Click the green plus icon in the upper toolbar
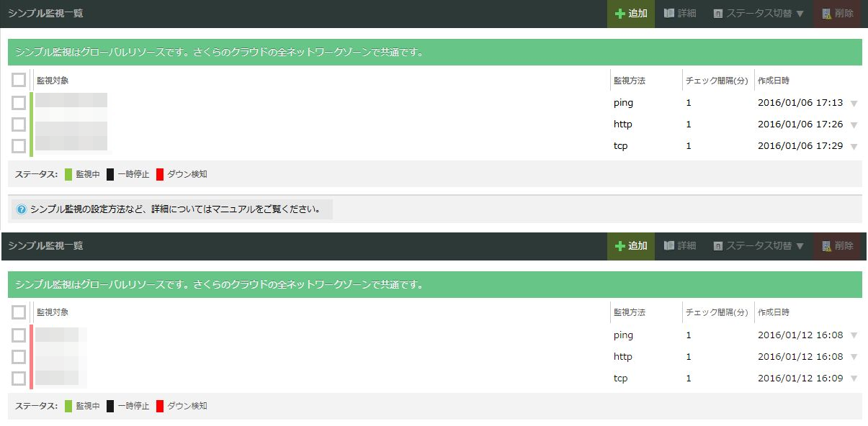The width and height of the screenshot is (868, 426). [619, 14]
